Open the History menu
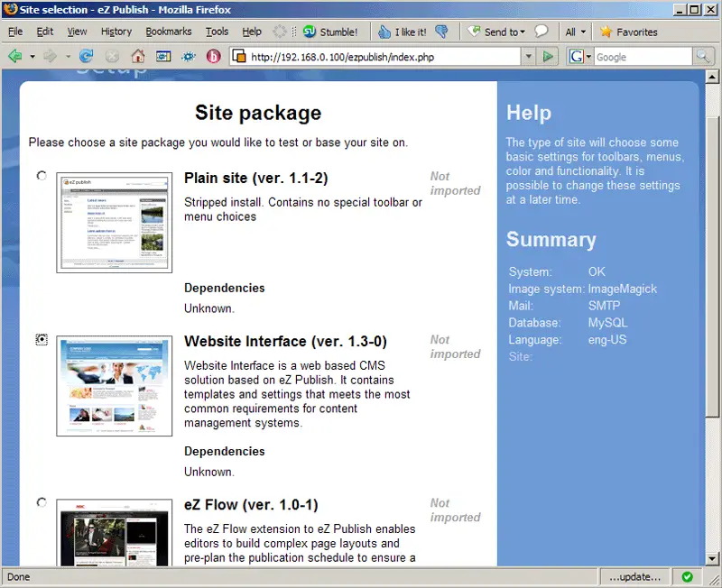 pos(116,32)
